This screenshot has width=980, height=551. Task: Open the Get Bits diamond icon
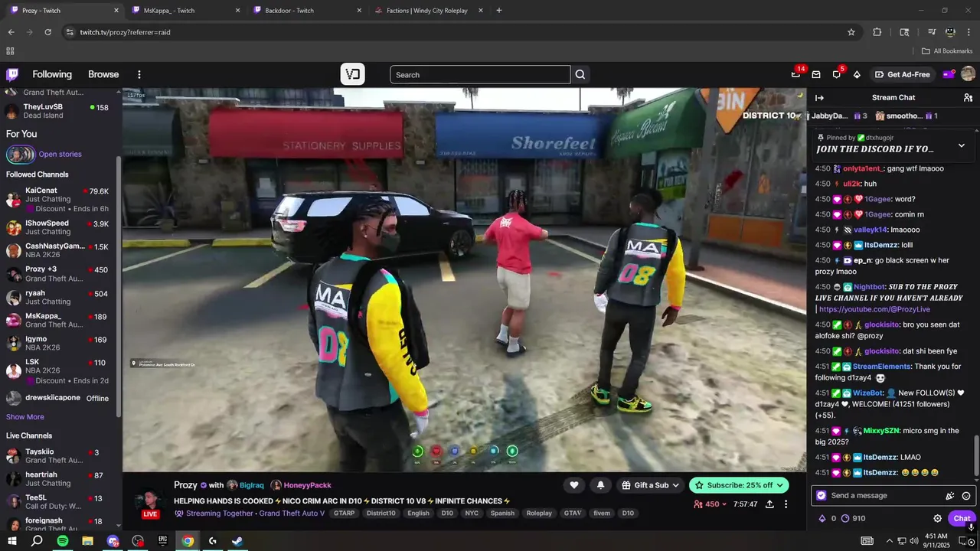(857, 74)
